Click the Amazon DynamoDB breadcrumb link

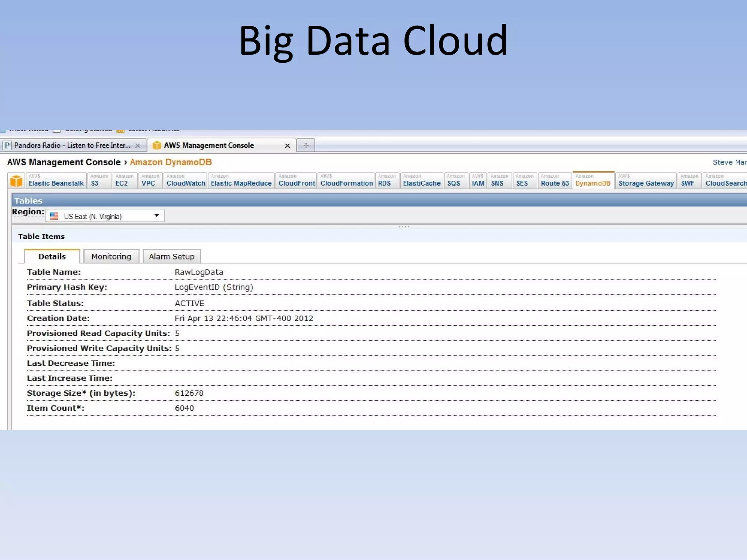(x=171, y=162)
